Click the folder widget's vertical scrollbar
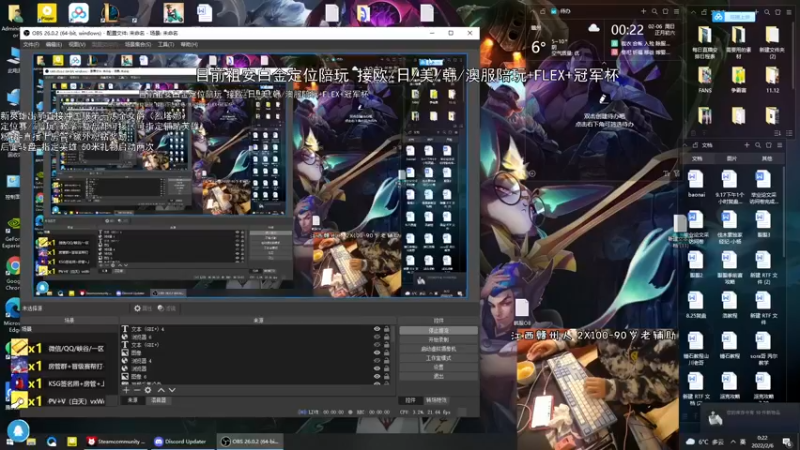800x450 pixels. click(x=792, y=54)
